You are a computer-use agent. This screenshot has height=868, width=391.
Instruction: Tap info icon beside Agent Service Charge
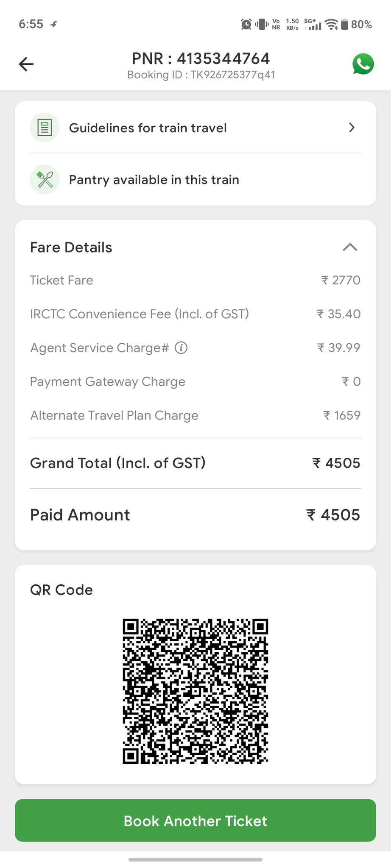(181, 348)
